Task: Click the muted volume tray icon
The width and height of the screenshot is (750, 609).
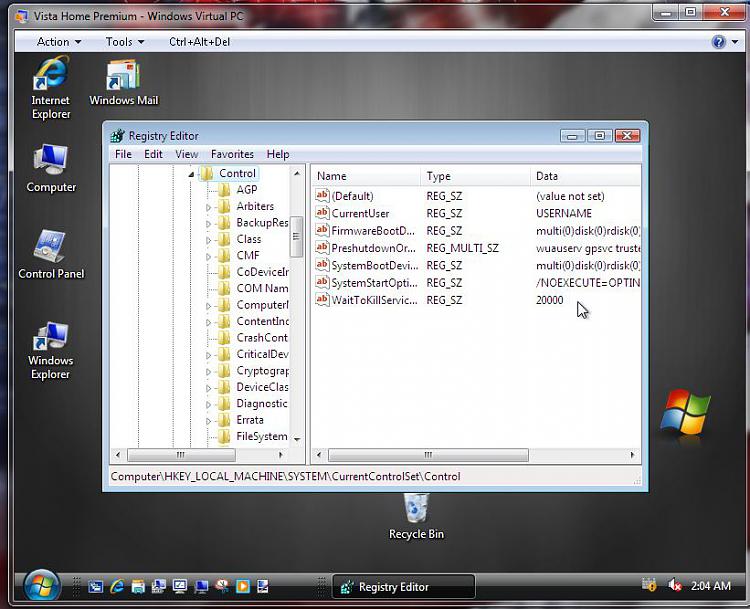Action: click(674, 585)
